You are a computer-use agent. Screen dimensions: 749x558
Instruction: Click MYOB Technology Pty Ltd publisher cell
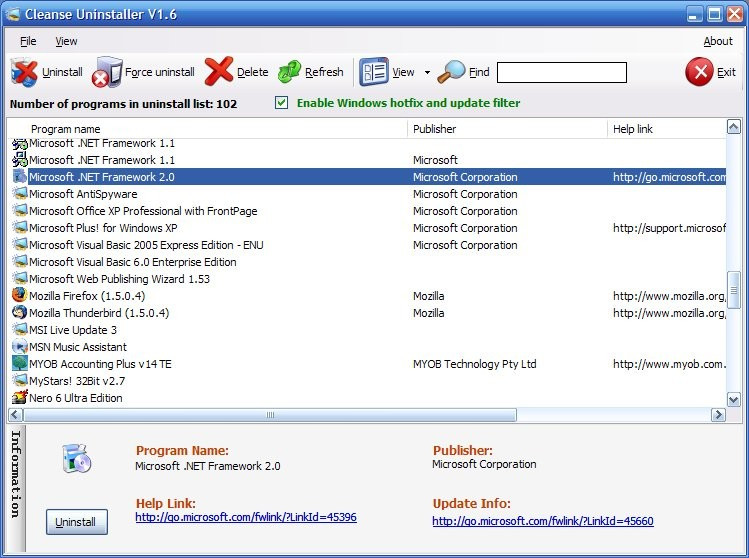[x=474, y=364]
